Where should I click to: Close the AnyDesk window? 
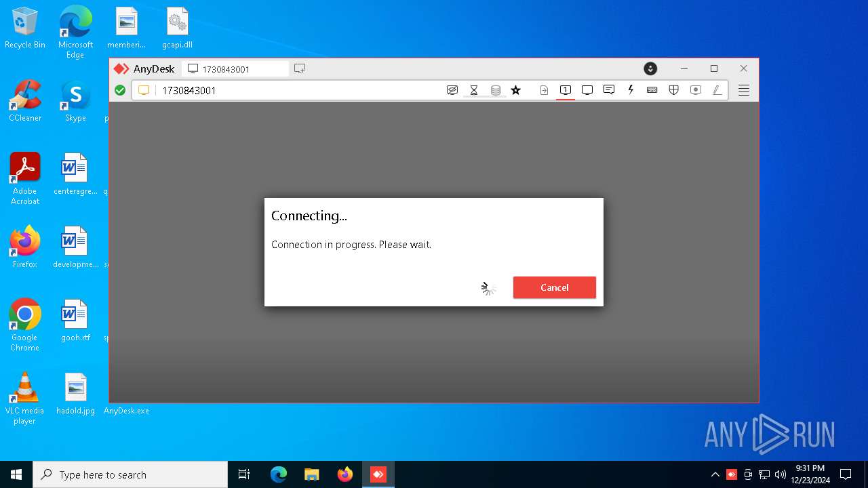(x=744, y=68)
